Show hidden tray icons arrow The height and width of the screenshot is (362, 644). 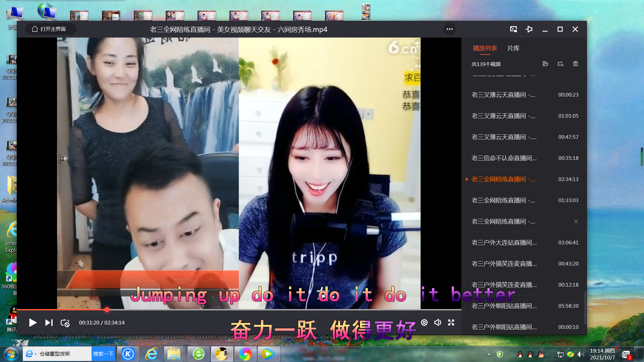[x=489, y=354]
